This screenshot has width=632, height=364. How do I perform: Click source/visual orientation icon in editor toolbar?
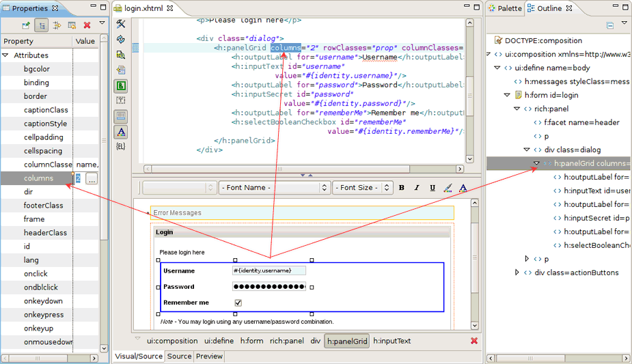coord(120,70)
